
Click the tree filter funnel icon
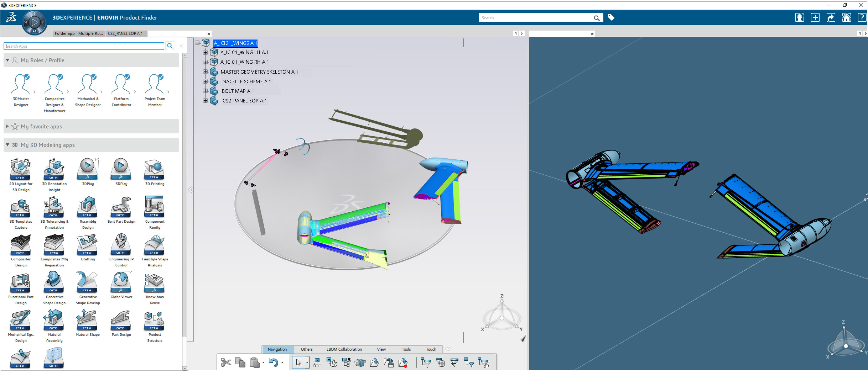pyautogui.click(x=426, y=362)
